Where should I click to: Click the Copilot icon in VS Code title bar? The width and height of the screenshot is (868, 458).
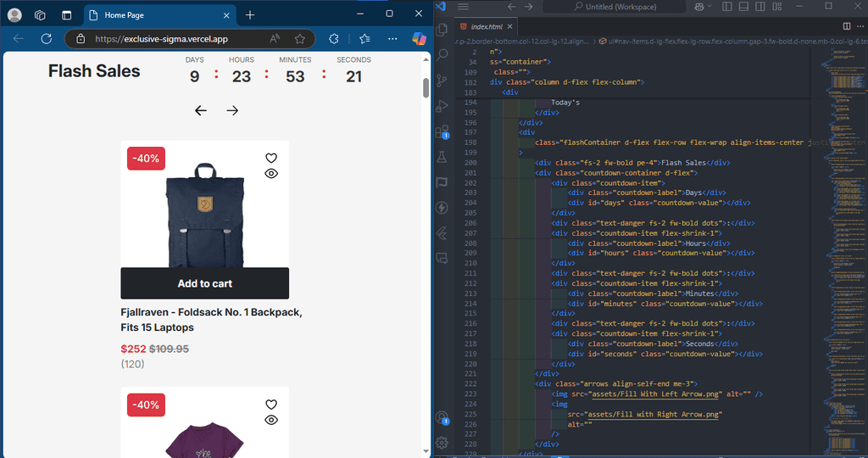coord(699,7)
